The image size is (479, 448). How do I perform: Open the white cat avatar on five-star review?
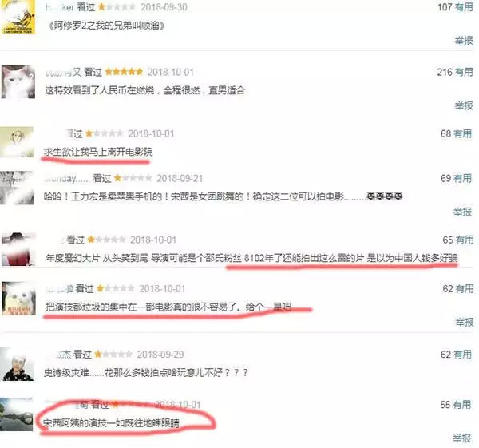tap(18, 81)
